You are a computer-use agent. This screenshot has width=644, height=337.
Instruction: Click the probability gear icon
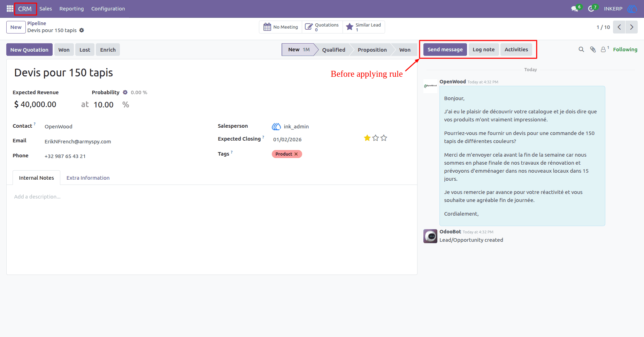(125, 92)
